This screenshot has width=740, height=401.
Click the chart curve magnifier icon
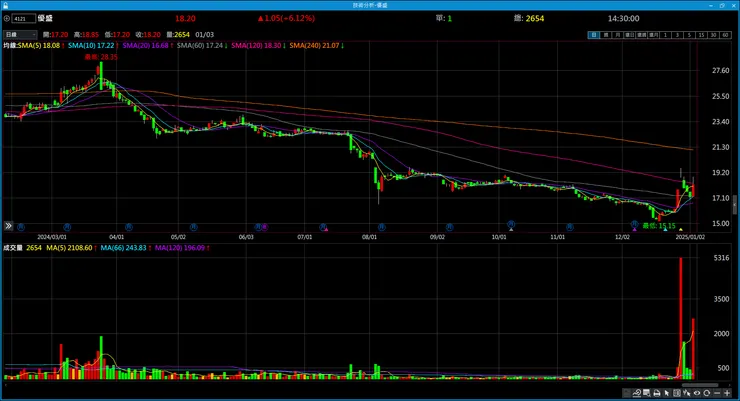[x=637, y=393]
